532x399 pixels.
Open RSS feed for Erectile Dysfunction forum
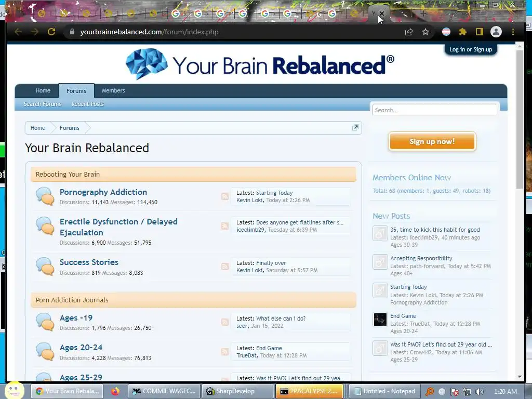coord(224,226)
